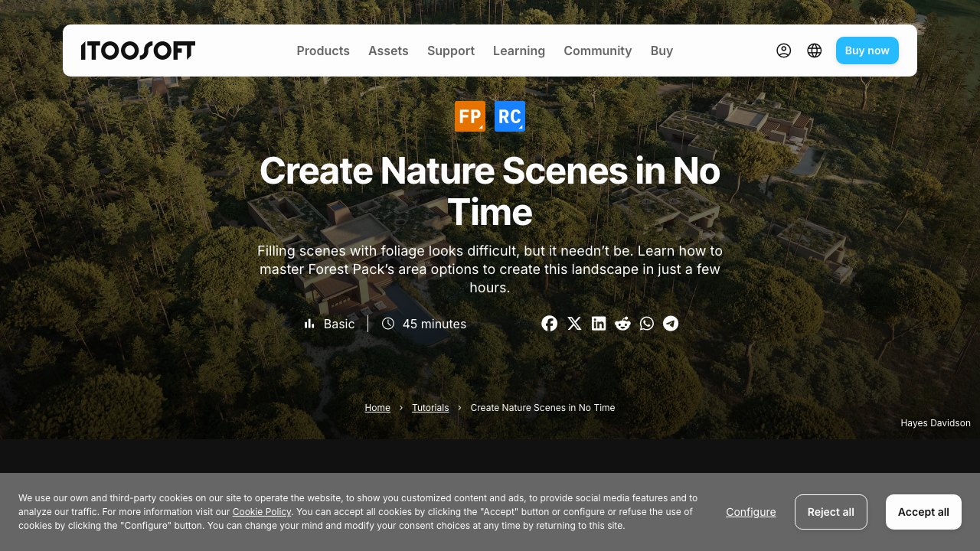
Task: Click Reject all cookies
Action: point(831,512)
